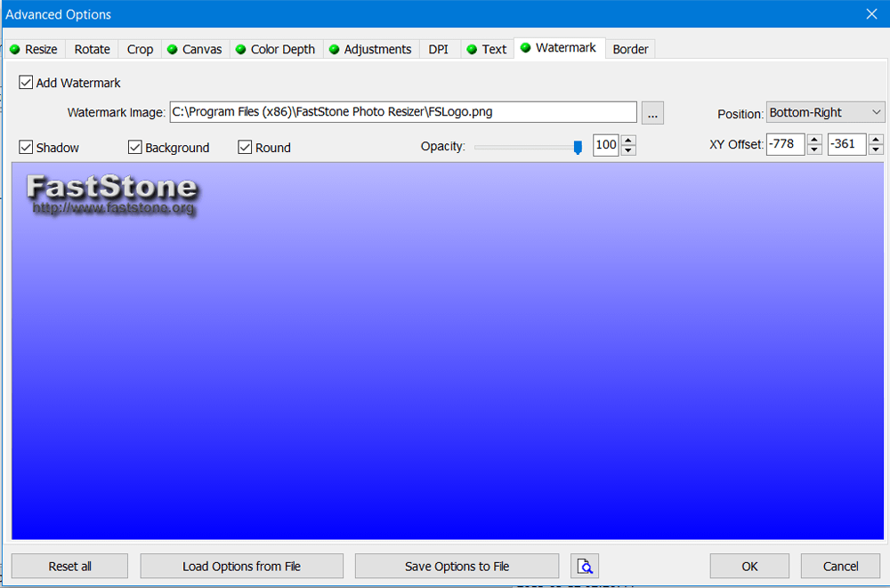Decrease opacity with the down arrow
The width and height of the screenshot is (890, 588).
627,150
